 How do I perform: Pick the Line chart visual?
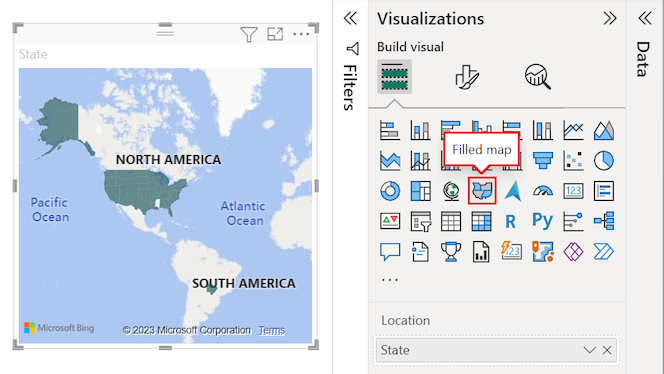[x=573, y=130]
